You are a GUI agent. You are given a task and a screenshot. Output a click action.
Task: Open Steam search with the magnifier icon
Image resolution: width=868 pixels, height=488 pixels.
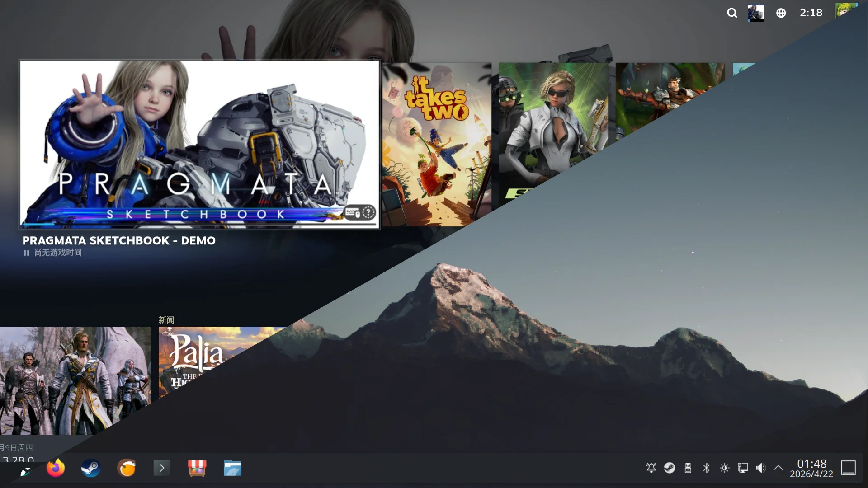tap(732, 13)
